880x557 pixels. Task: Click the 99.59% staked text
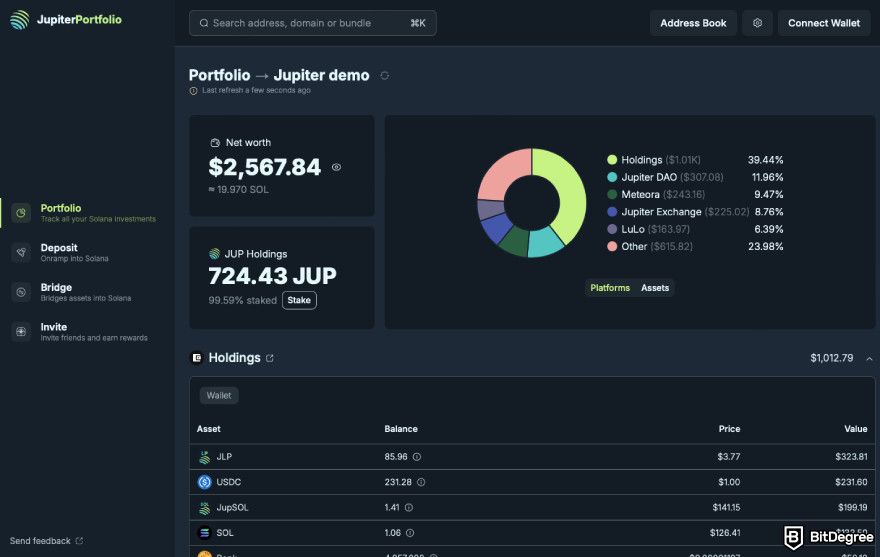[242, 300]
